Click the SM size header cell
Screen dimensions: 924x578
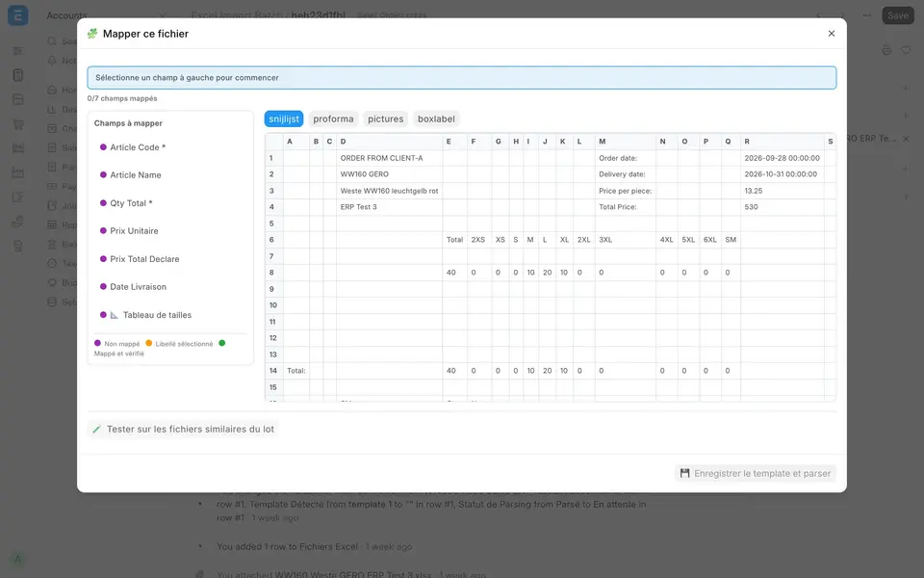point(731,240)
